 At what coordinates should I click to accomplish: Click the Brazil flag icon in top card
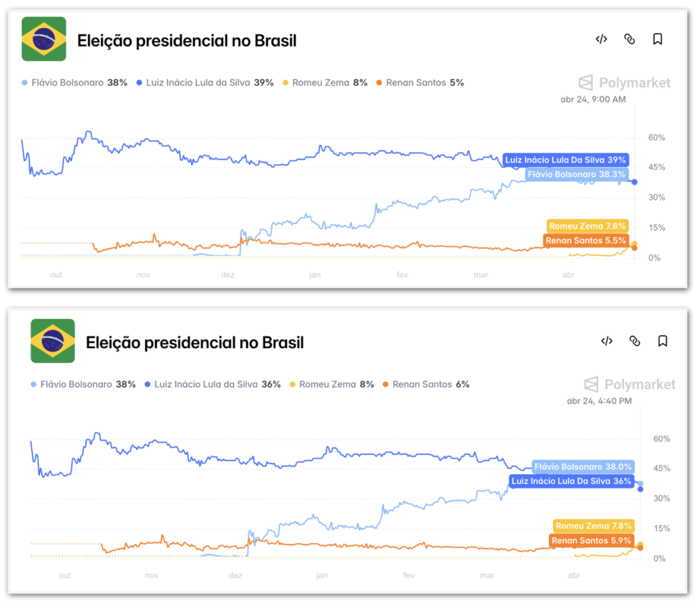44,40
